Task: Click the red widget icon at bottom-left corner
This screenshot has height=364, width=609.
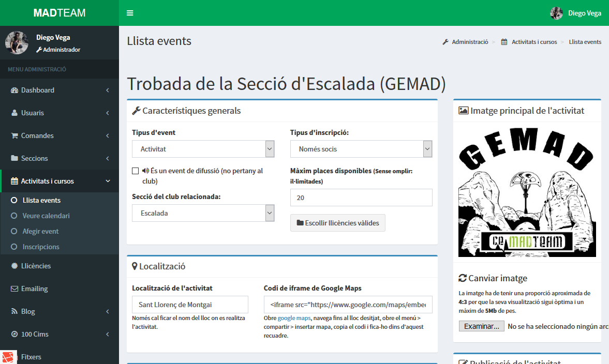Action: pos(8,357)
